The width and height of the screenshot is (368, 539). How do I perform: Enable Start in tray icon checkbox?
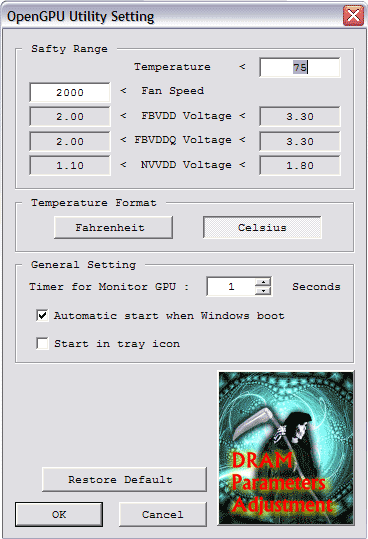42,343
